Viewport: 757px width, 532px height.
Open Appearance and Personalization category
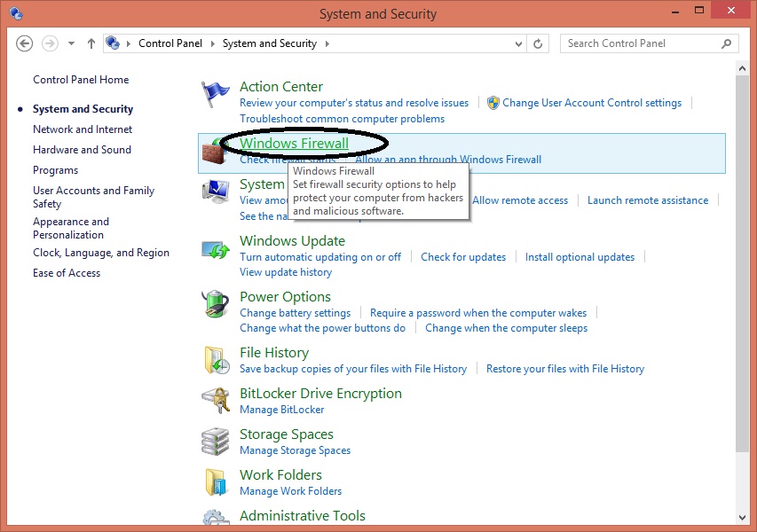click(x=70, y=228)
